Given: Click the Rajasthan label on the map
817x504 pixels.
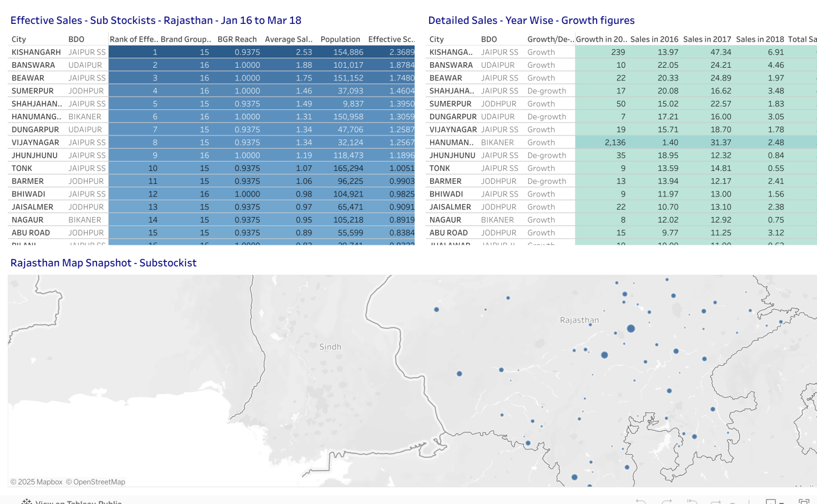Looking at the screenshot, I should coord(579,320).
